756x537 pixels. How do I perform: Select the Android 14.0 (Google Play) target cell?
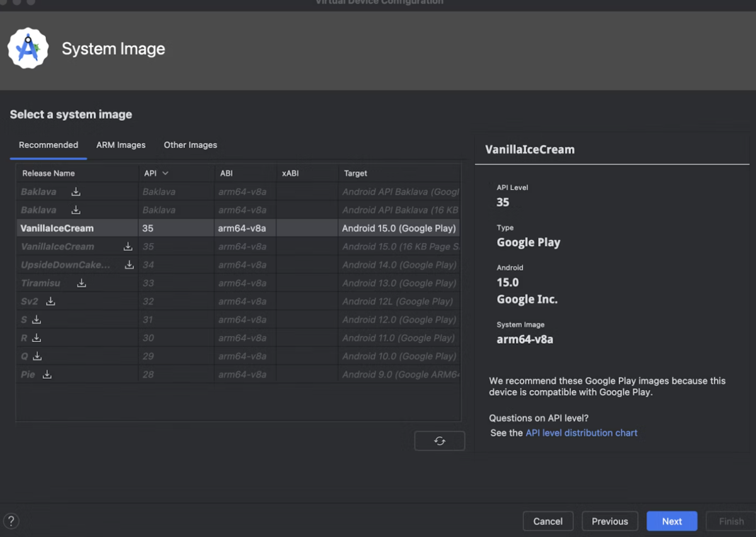click(399, 264)
